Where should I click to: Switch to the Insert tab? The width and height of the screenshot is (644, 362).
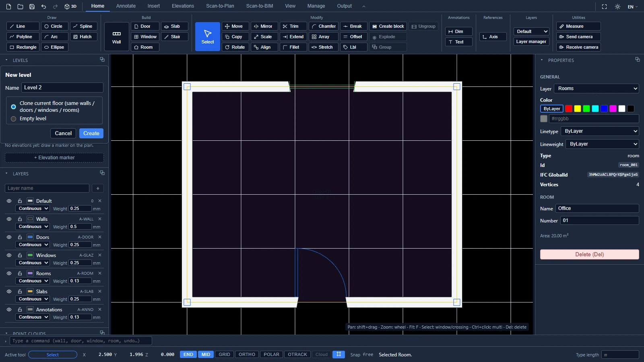tap(153, 6)
